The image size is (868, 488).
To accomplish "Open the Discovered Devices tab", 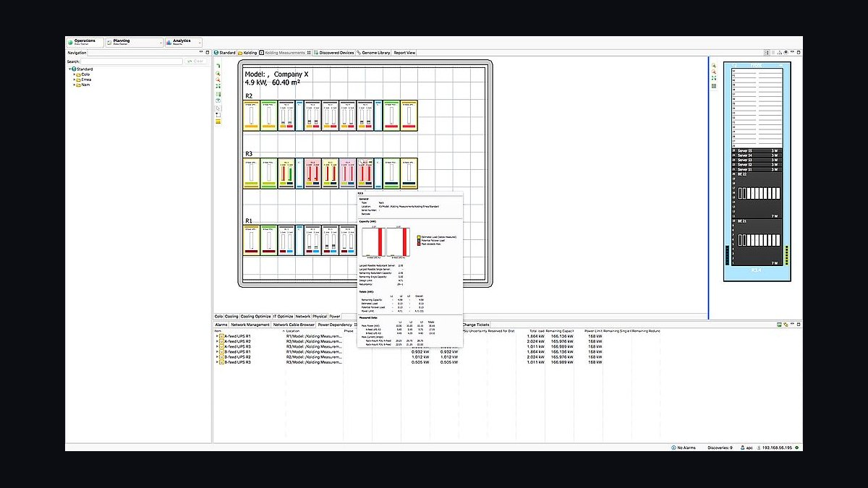I will 334,53.
